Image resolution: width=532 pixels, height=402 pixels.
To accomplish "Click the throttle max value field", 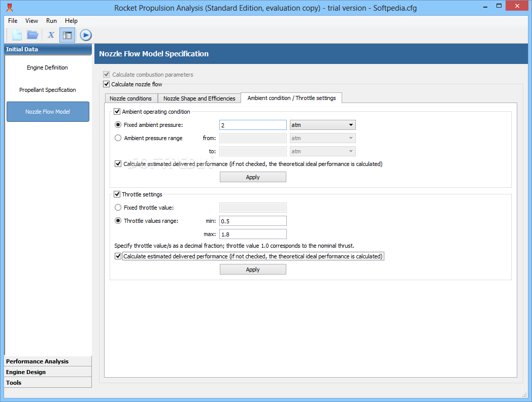I will 253,234.
